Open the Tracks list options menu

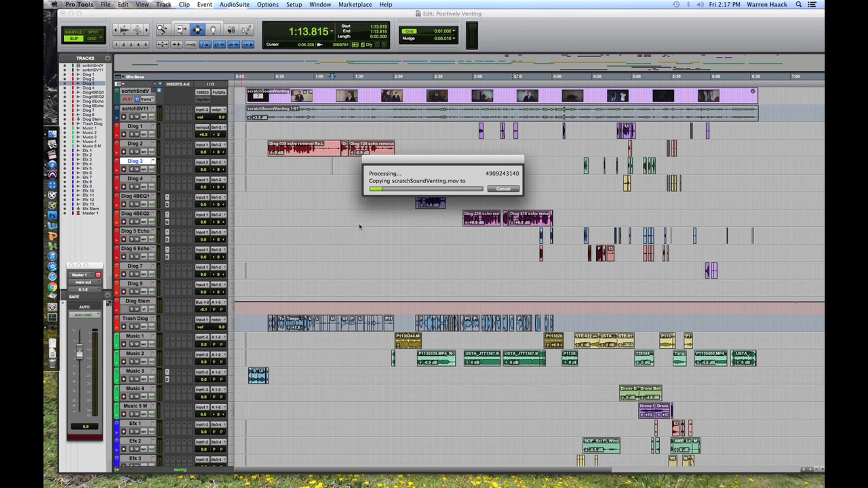point(107,58)
